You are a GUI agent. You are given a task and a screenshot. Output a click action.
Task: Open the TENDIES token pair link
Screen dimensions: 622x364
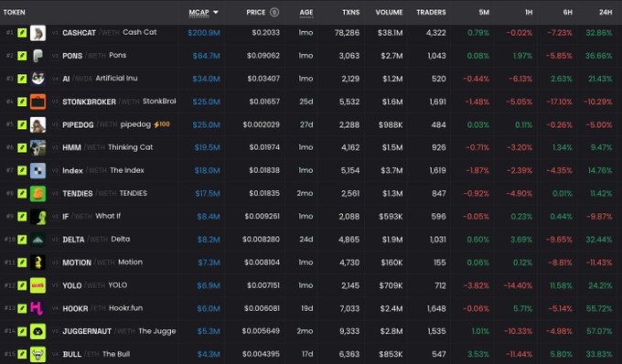pyautogui.click(x=104, y=194)
